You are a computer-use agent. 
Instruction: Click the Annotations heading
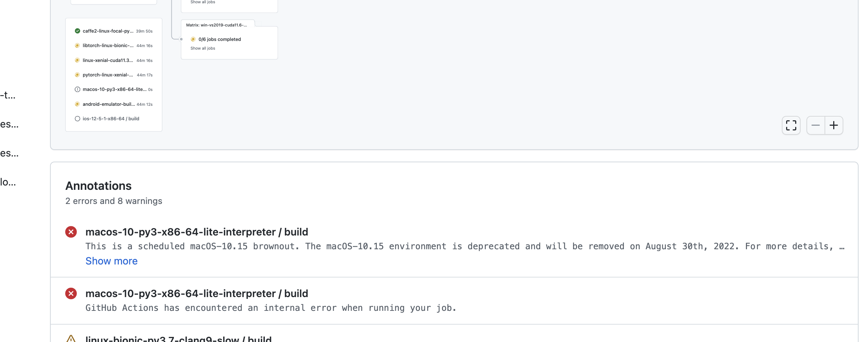(99, 186)
